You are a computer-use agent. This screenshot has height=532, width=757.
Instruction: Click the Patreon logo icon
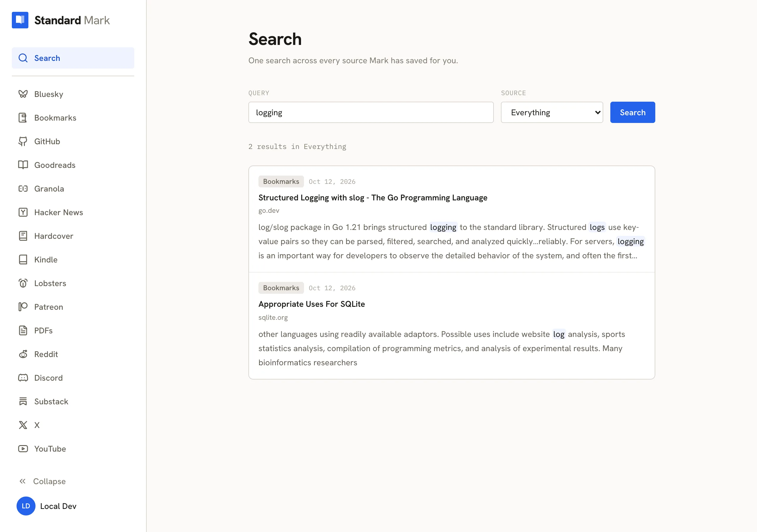[x=23, y=307]
